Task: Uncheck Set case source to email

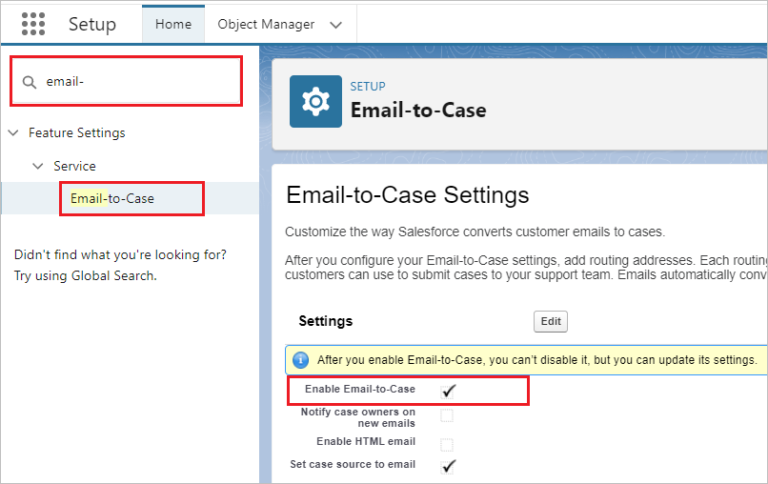Action: (448, 465)
